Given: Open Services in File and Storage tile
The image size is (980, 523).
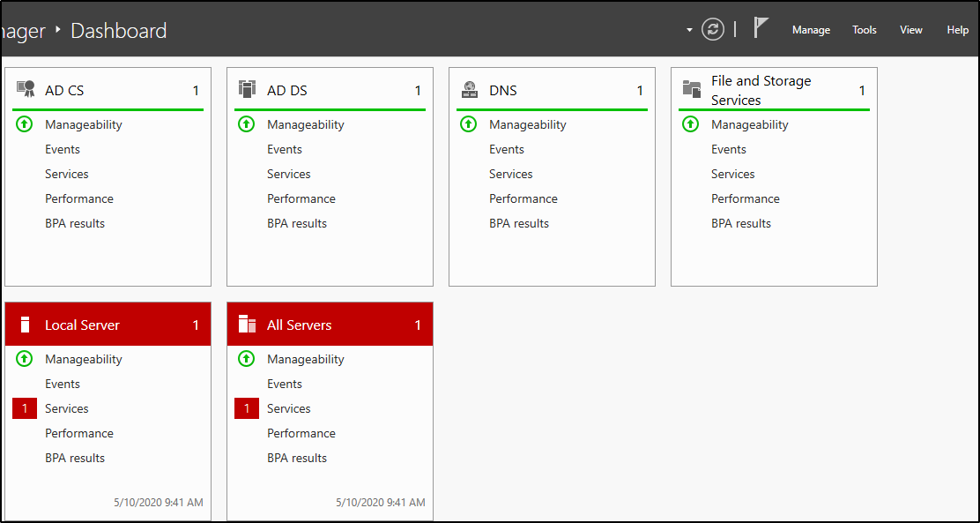Looking at the screenshot, I should click(x=733, y=174).
